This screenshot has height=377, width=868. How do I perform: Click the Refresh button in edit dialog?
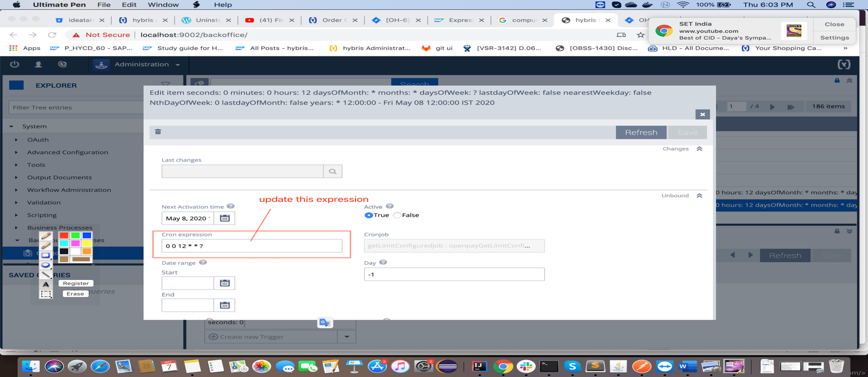click(641, 132)
